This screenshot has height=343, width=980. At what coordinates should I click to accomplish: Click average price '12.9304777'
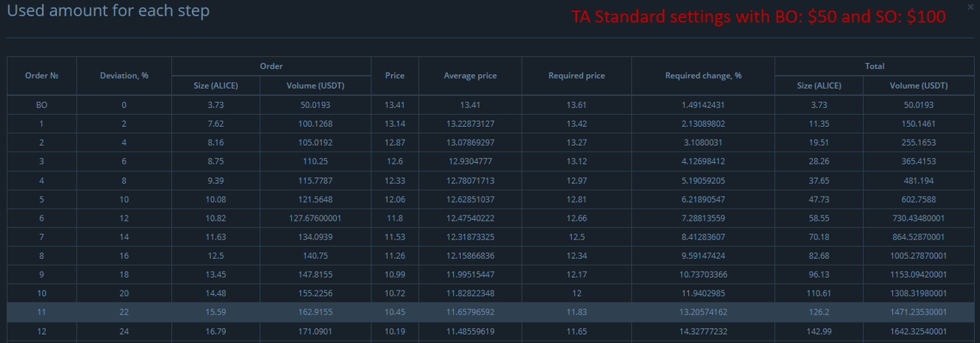(x=470, y=160)
